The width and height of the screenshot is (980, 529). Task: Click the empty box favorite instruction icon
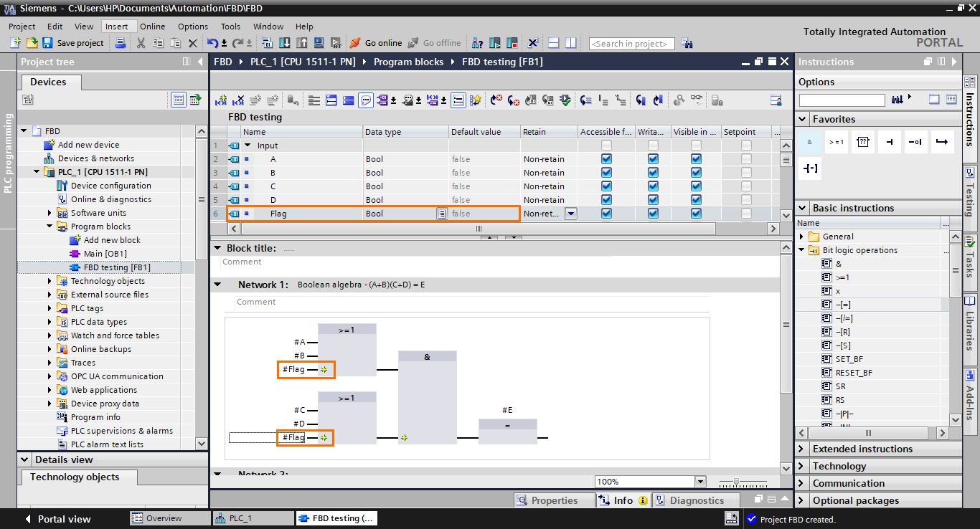point(862,142)
